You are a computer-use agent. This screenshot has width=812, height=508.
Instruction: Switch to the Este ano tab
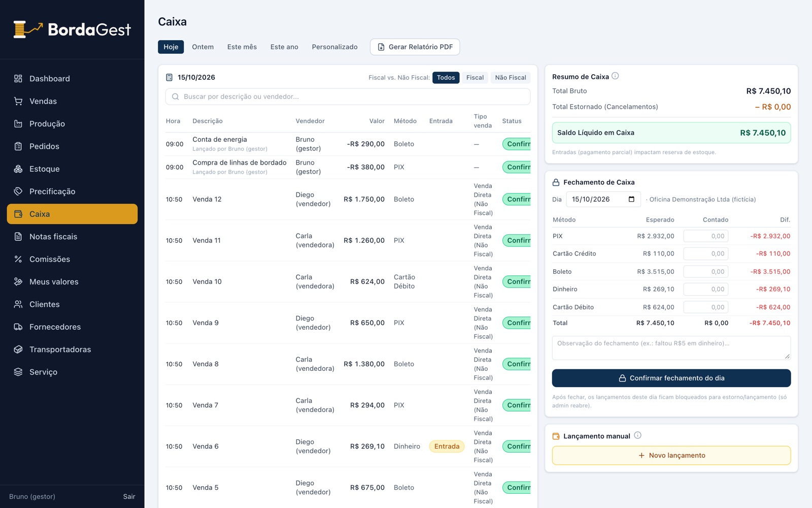tap(284, 47)
